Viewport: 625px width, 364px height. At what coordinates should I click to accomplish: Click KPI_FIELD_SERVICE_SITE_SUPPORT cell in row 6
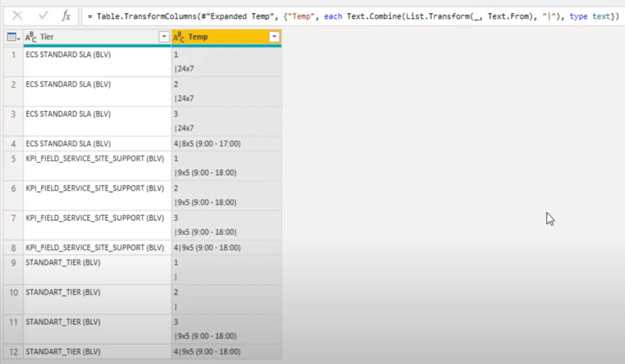click(x=97, y=195)
